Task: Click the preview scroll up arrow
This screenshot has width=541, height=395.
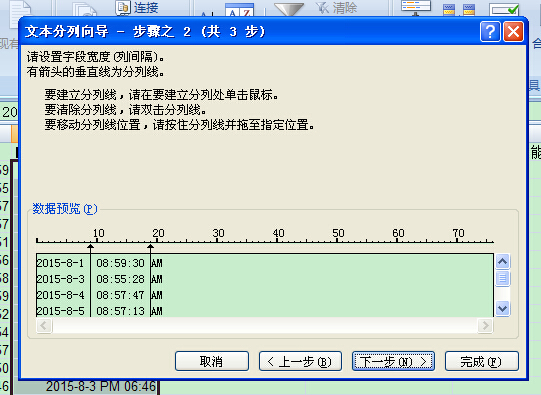Action: (502, 262)
